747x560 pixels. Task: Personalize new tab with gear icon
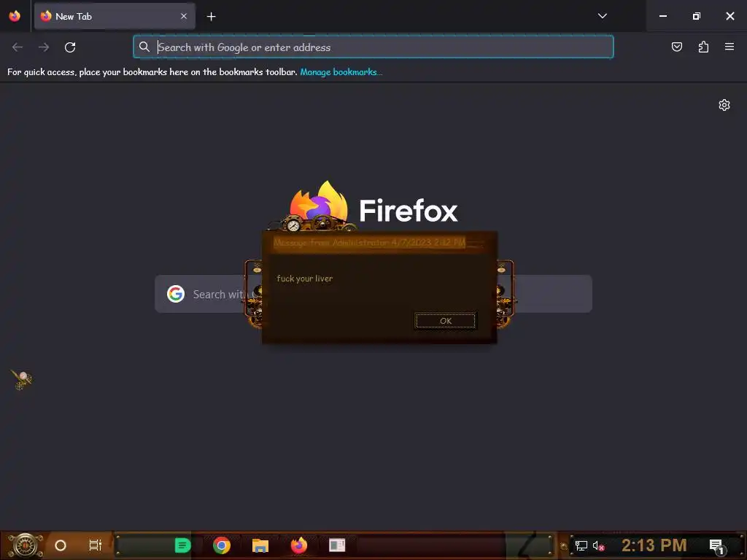pos(724,105)
